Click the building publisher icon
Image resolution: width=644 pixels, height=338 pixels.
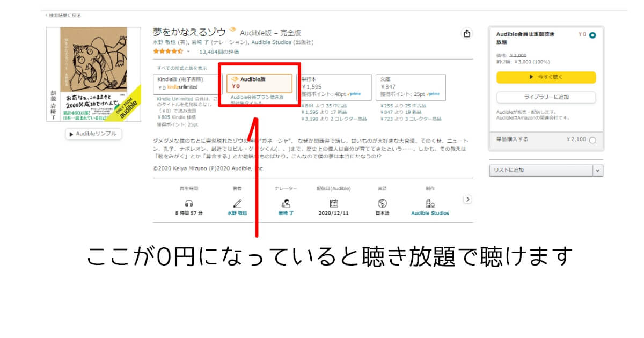(x=430, y=203)
